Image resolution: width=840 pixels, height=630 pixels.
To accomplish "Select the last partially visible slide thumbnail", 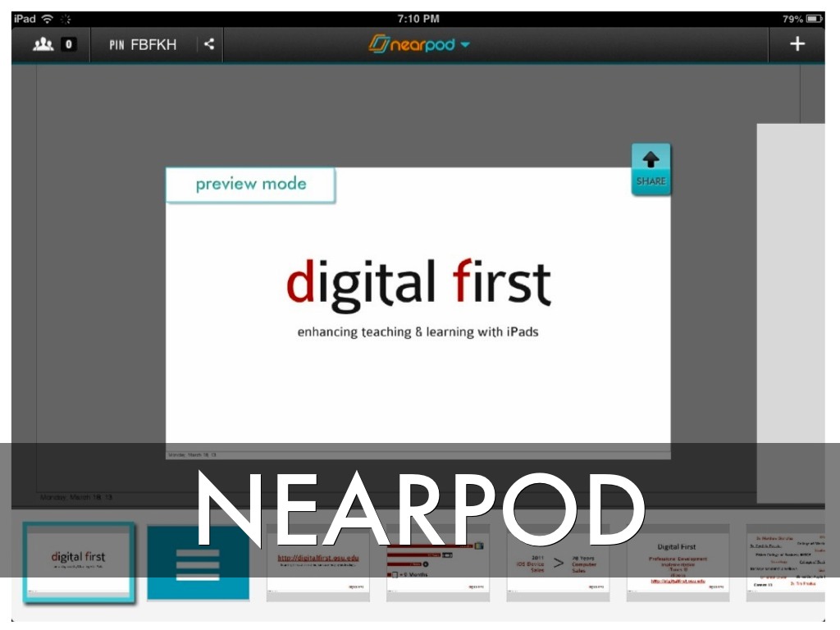I will tap(785, 563).
